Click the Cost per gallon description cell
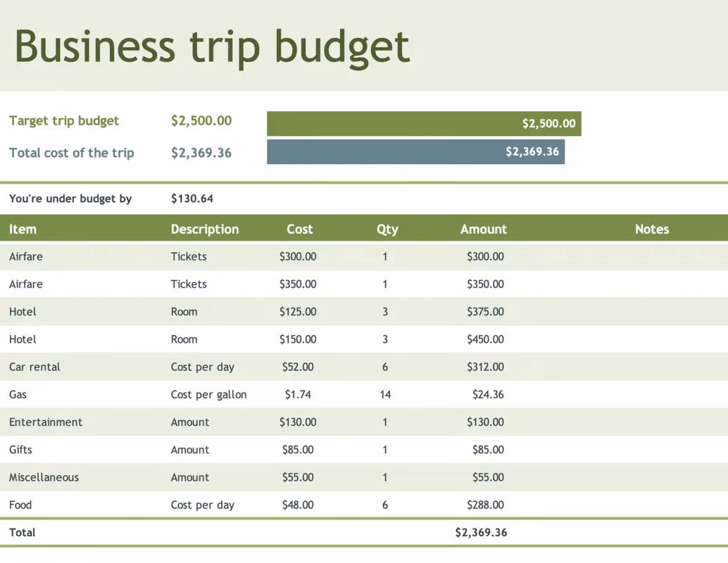The height and width of the screenshot is (563, 728). 208,395
